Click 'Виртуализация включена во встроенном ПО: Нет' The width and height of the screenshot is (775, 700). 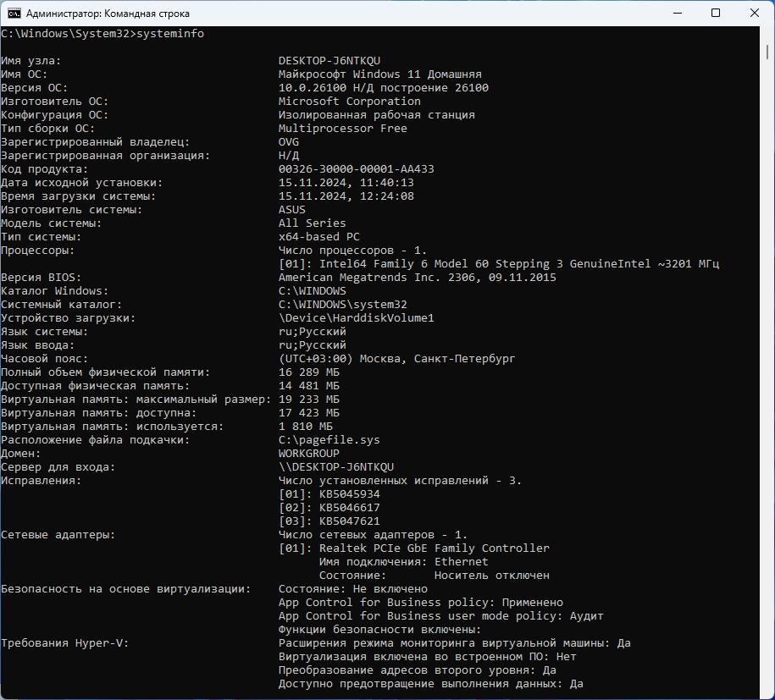pos(427,657)
